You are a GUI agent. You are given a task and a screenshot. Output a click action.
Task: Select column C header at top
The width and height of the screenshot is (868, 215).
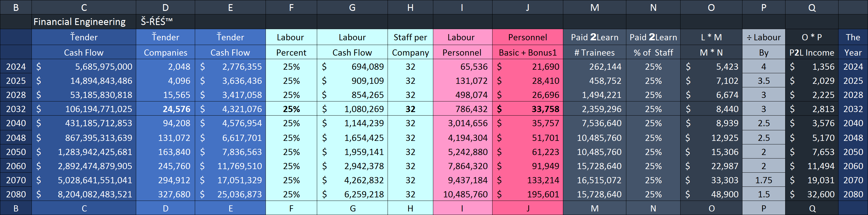tap(84, 7)
